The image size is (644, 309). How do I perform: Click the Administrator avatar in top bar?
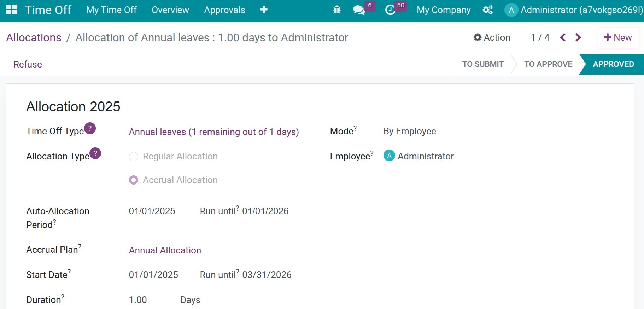click(x=511, y=10)
